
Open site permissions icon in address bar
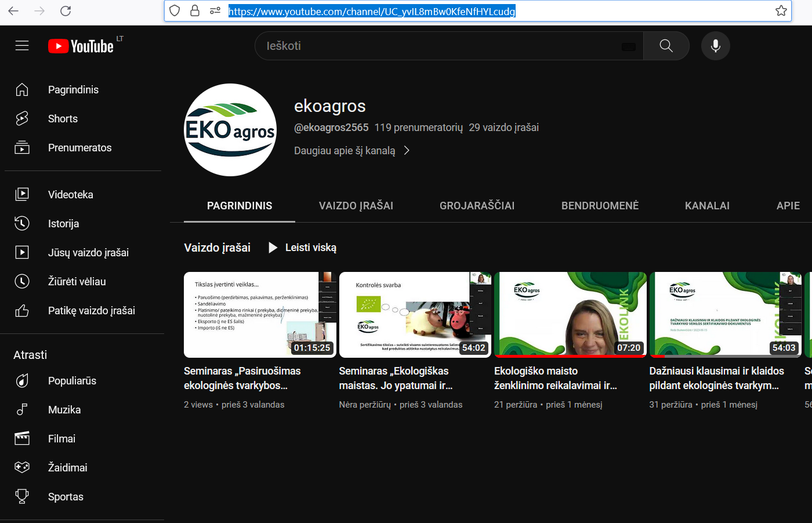point(215,10)
